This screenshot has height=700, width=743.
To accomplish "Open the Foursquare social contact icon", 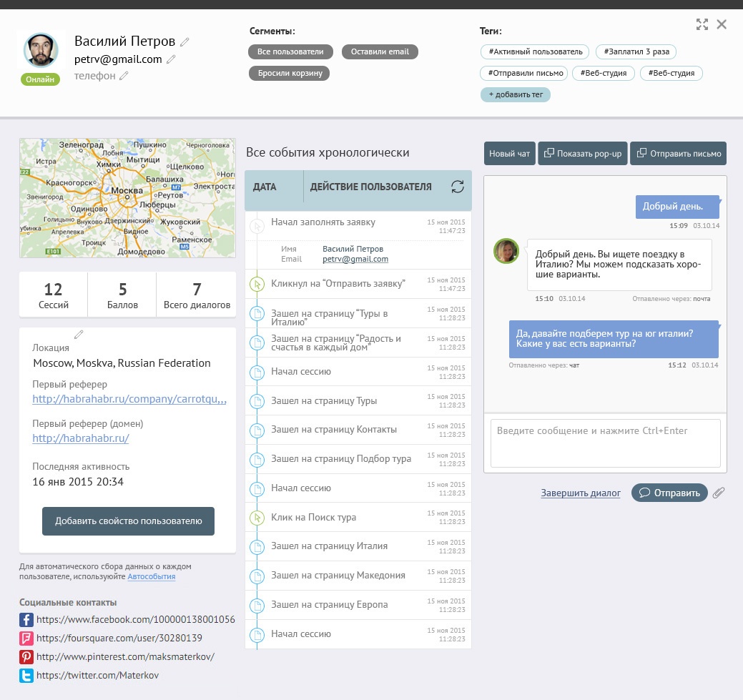I will [26, 638].
